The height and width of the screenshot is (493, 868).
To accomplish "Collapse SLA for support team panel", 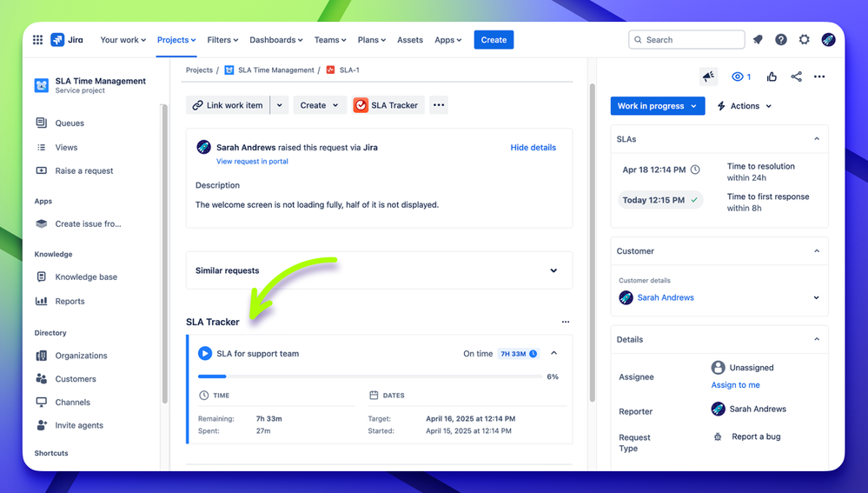I will 554,353.
